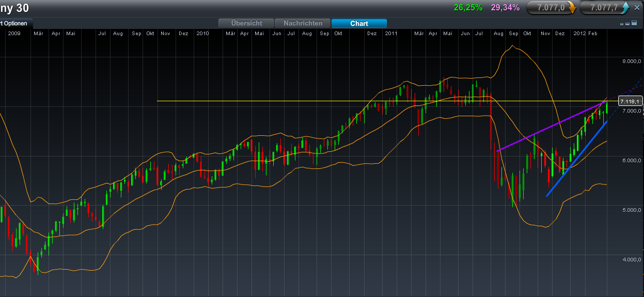Close the instrument panel with the X
This screenshot has height=297, width=644.
[x=637, y=7]
